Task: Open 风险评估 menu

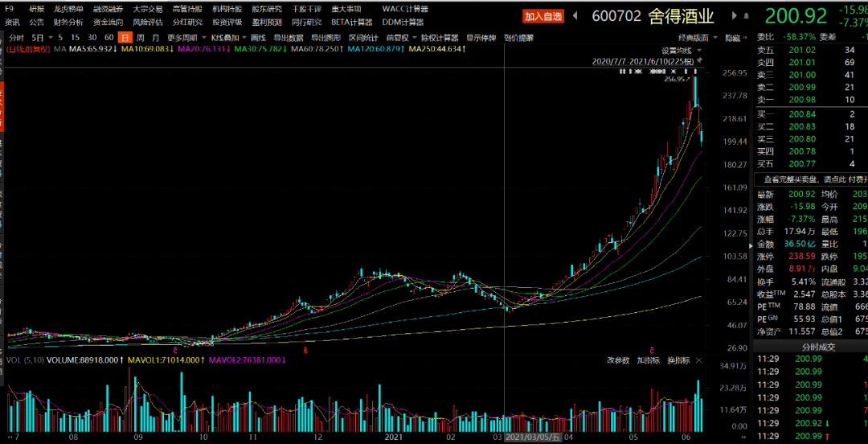Action: 148,23
